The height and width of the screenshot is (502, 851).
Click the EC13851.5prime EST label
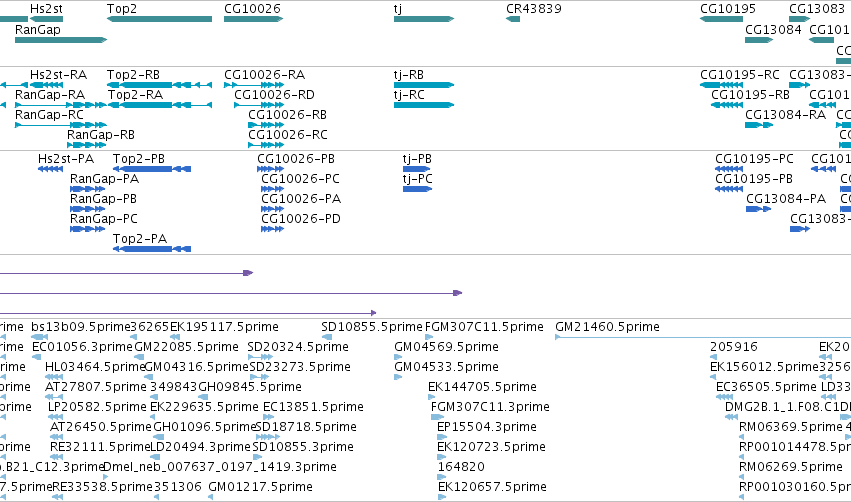(313, 407)
